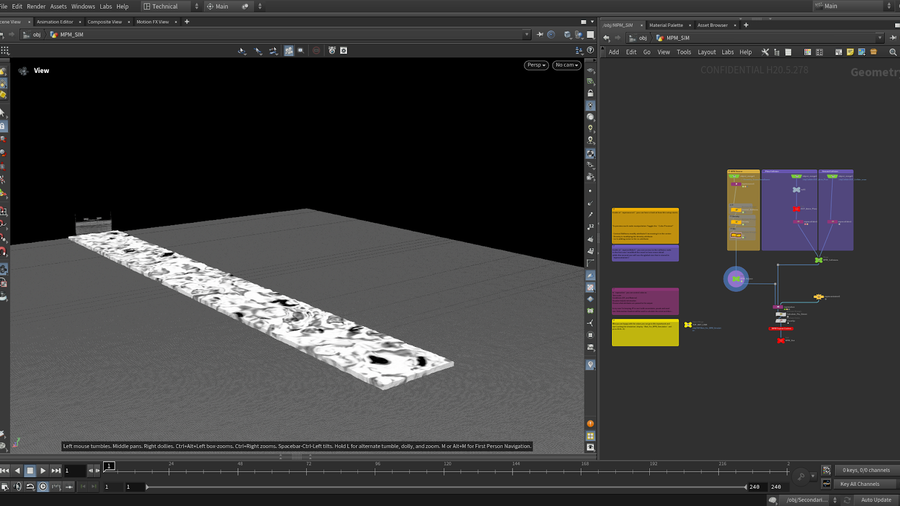This screenshot has height=506, width=900.
Task: Open the No cam camera dropdown
Action: click(x=566, y=65)
